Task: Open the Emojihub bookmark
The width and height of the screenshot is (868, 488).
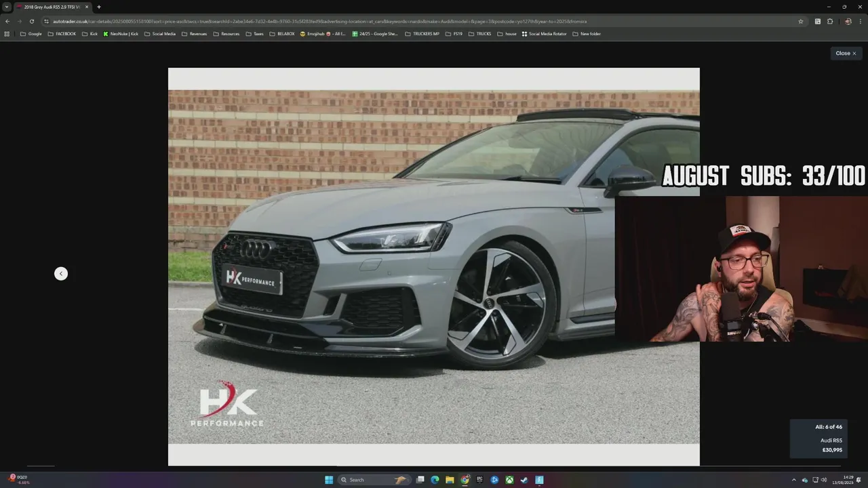Action: 323,34
